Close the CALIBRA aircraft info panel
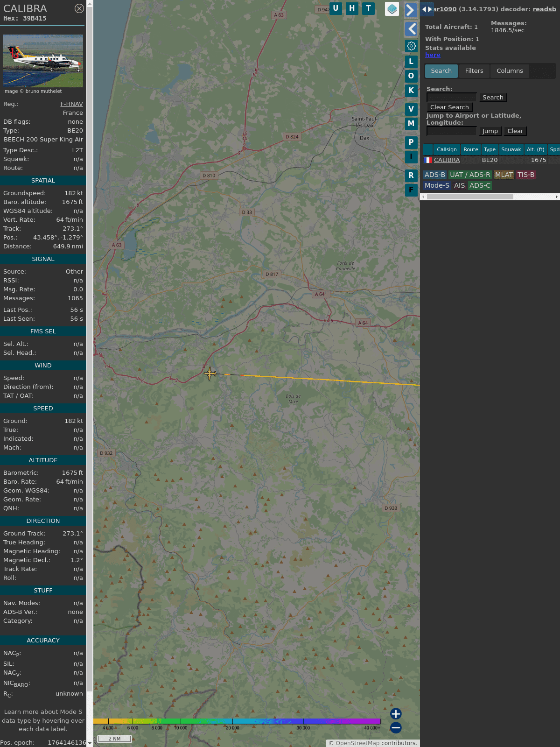This screenshot has width=560, height=747. pyautogui.click(x=79, y=8)
